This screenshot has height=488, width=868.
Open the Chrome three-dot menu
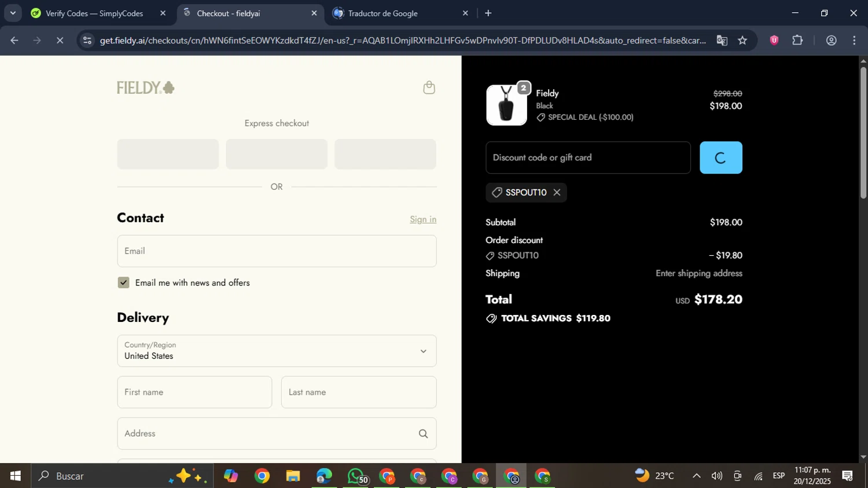(x=855, y=41)
